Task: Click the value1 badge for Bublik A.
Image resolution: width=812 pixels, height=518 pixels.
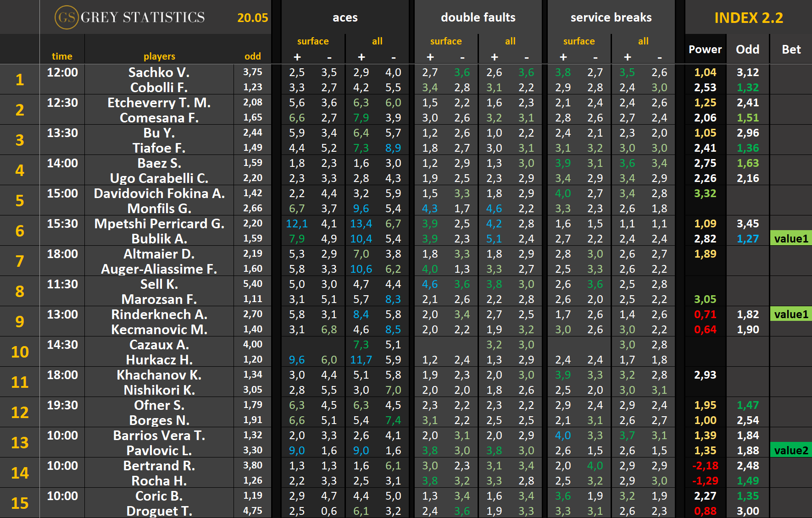Action: [x=791, y=239]
